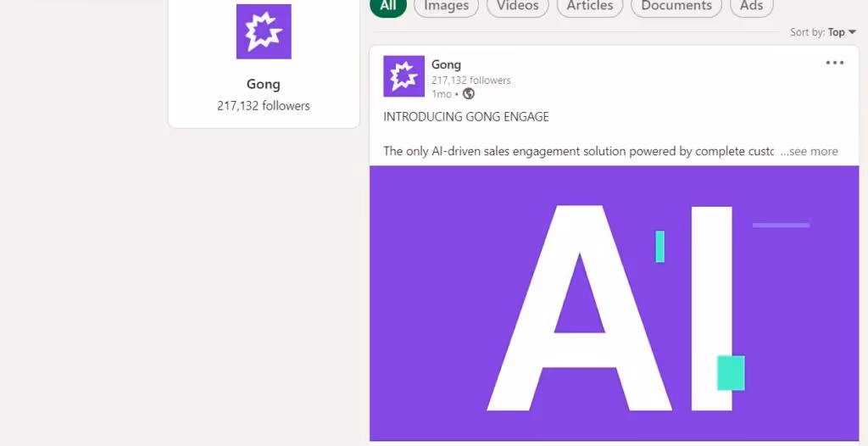
Task: Open Gong logo in left profile card
Action: 264,31
